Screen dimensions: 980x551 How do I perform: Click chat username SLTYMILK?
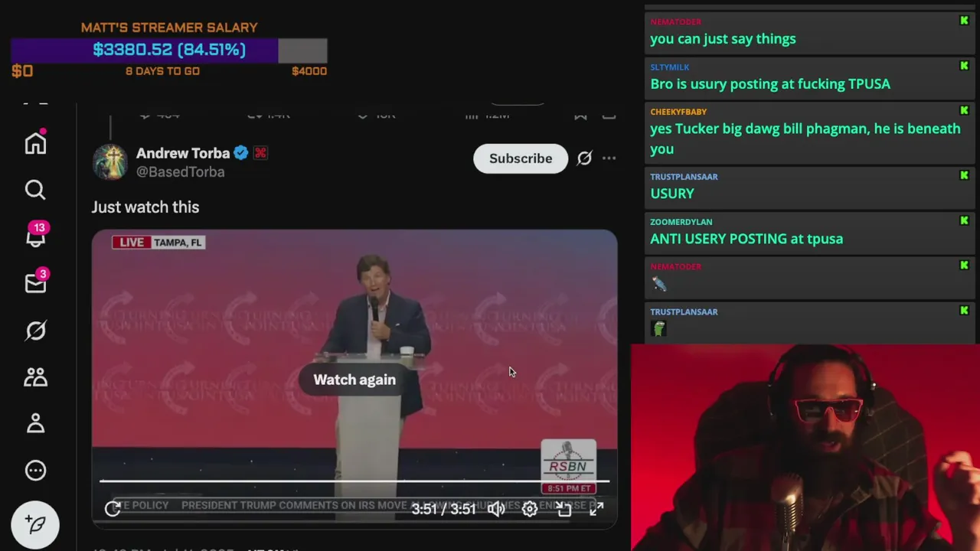tap(670, 67)
